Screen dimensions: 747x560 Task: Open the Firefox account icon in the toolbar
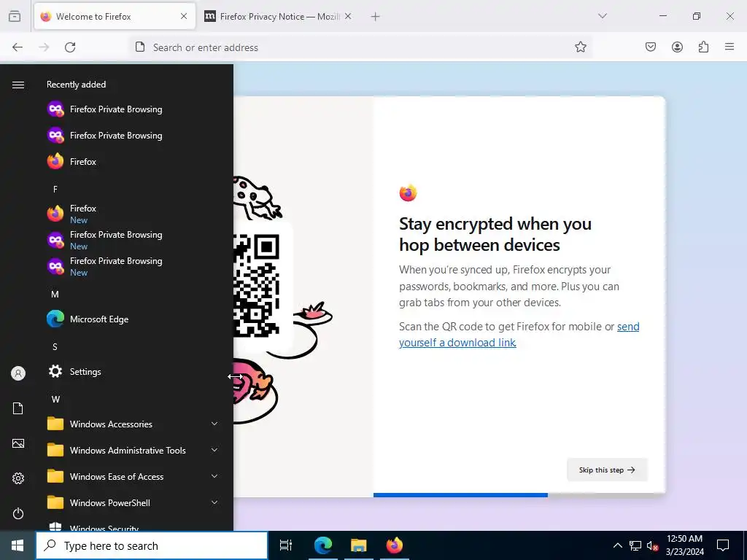tap(677, 47)
